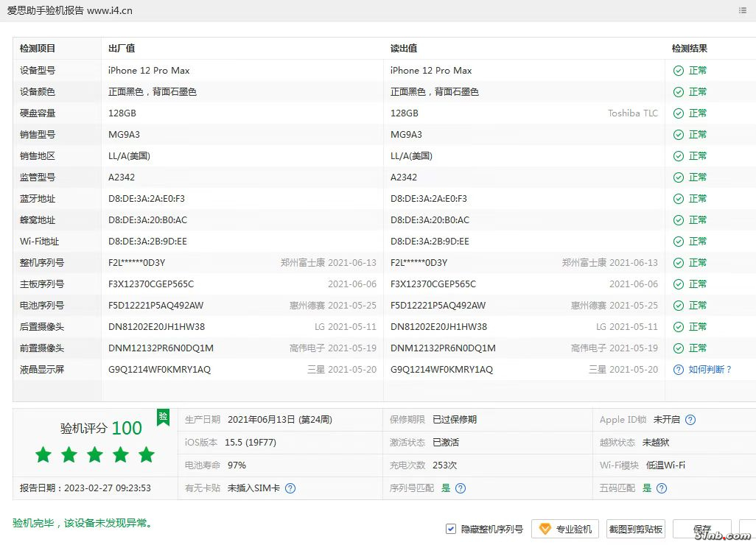This screenshot has height=545, width=756.
Task: Click report date 2023-02-27 09:23:53
Action: pos(85,488)
